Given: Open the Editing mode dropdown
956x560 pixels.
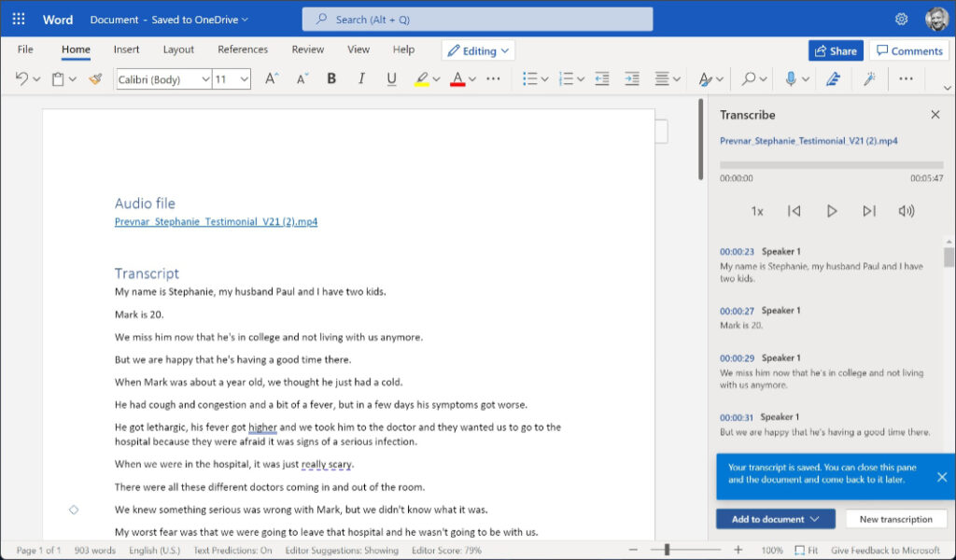Looking at the screenshot, I should [478, 49].
